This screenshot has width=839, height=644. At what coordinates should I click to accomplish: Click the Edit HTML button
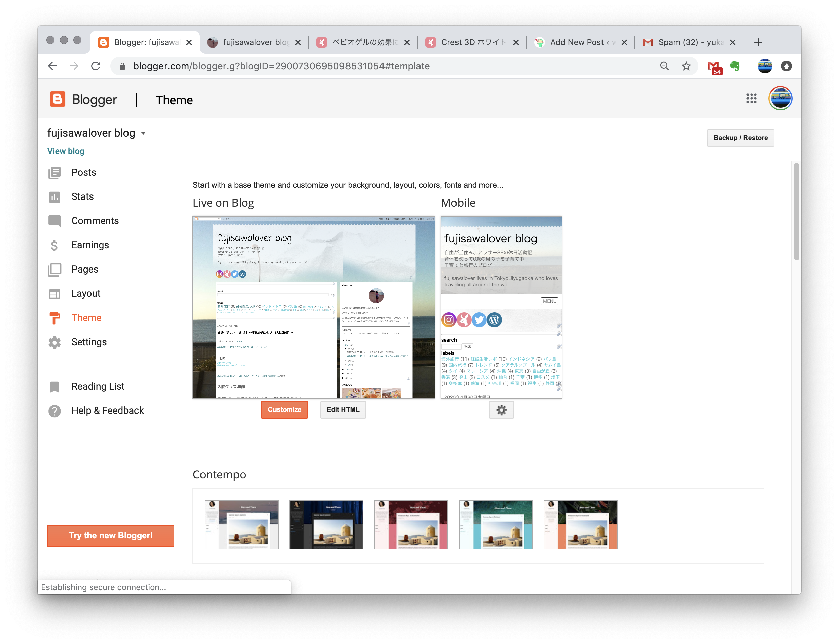point(343,409)
